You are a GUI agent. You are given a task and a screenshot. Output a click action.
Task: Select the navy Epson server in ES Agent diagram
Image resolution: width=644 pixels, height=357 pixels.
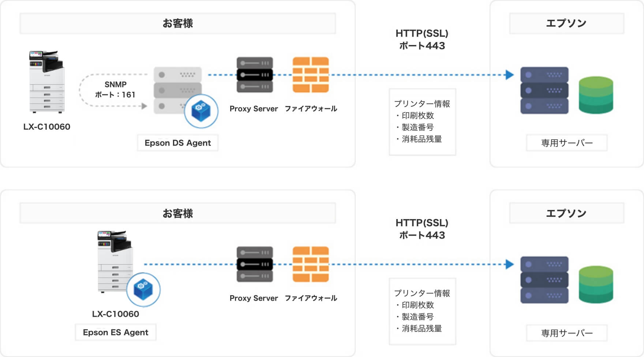(544, 280)
